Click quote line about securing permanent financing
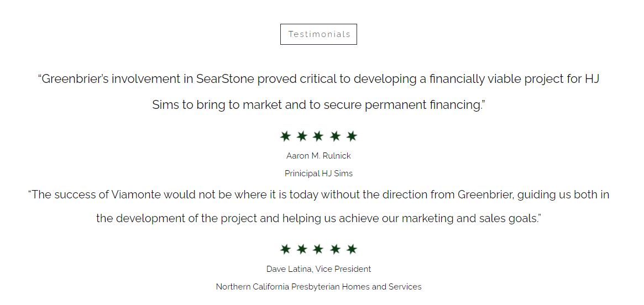 pos(318,104)
